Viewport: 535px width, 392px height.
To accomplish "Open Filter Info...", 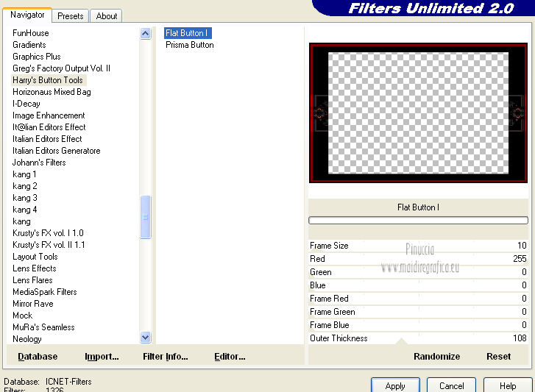I will (166, 357).
